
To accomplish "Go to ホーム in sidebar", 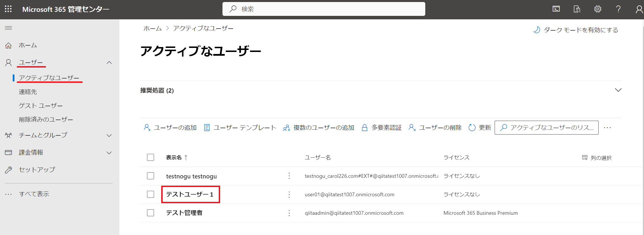I will (28, 45).
